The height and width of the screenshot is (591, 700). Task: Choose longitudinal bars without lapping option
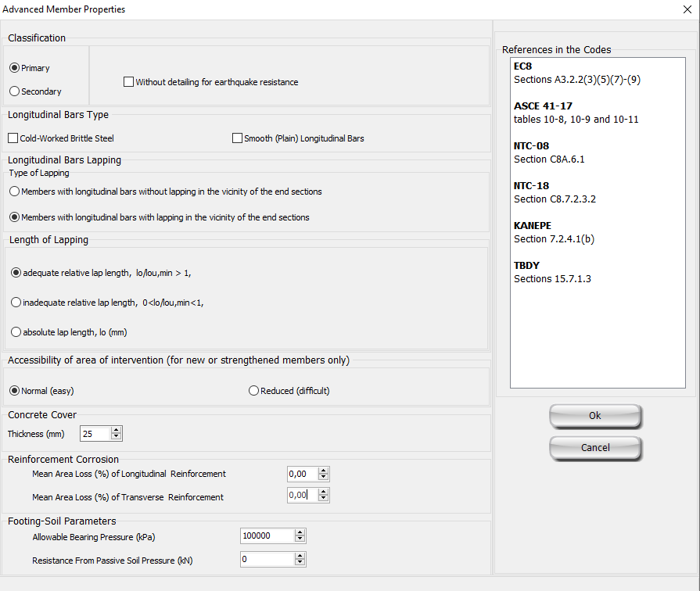[x=14, y=192]
